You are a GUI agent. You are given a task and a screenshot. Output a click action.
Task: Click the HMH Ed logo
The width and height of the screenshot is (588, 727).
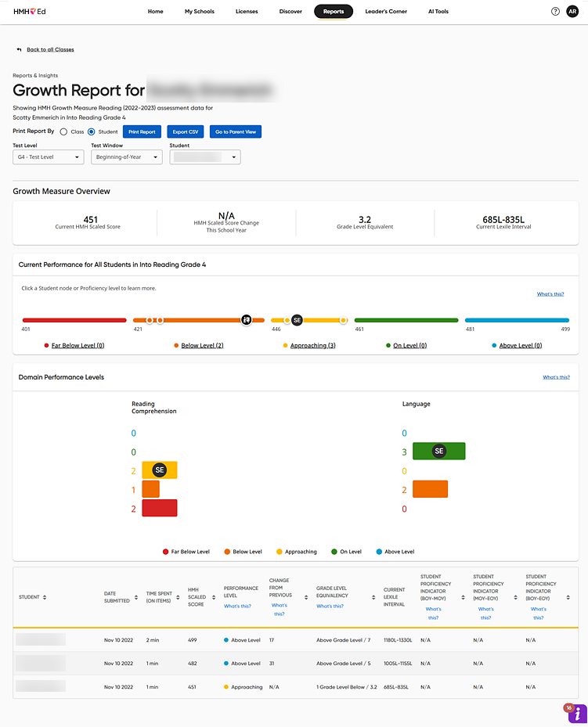point(29,12)
